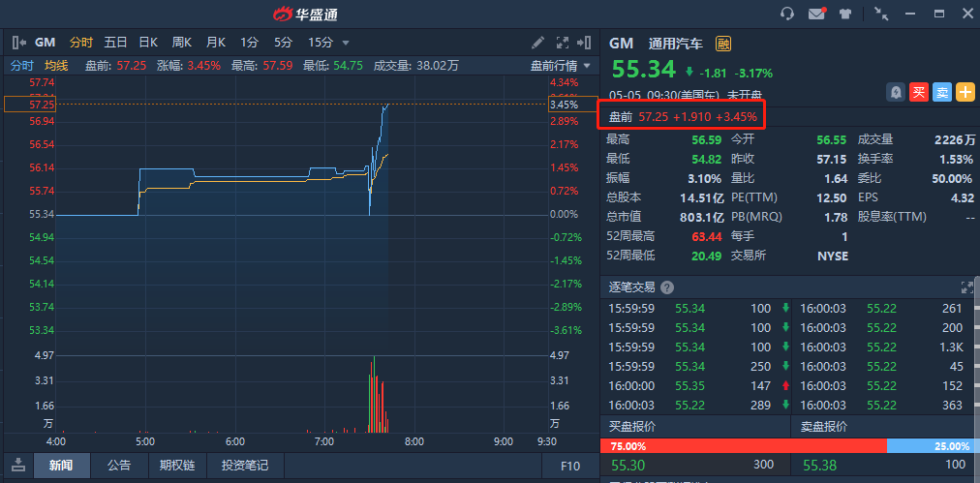
Task: Switch to 1分 chart view
Action: tap(250, 43)
